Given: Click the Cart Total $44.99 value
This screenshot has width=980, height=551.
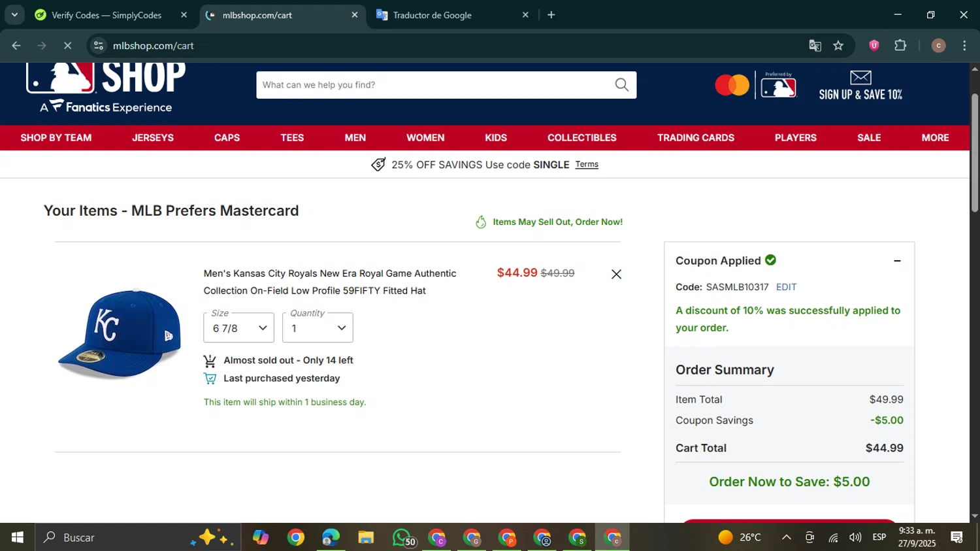Looking at the screenshot, I should pyautogui.click(x=884, y=448).
